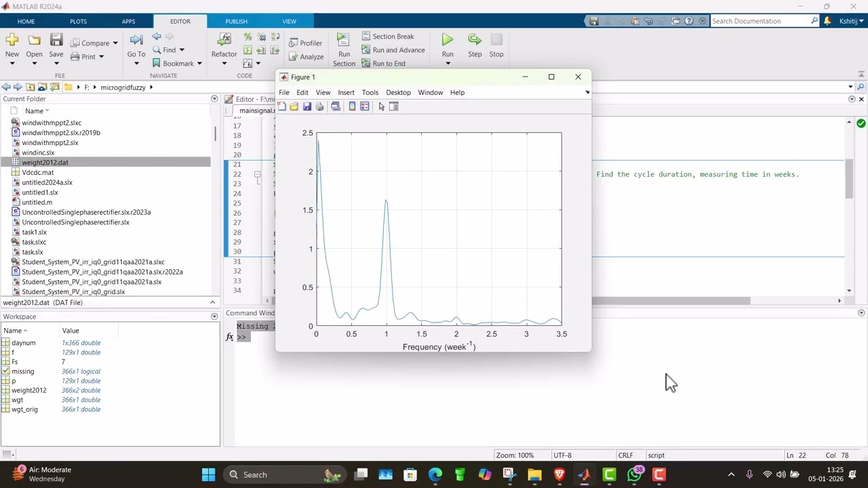Click the notification bell icon

[x=827, y=21]
